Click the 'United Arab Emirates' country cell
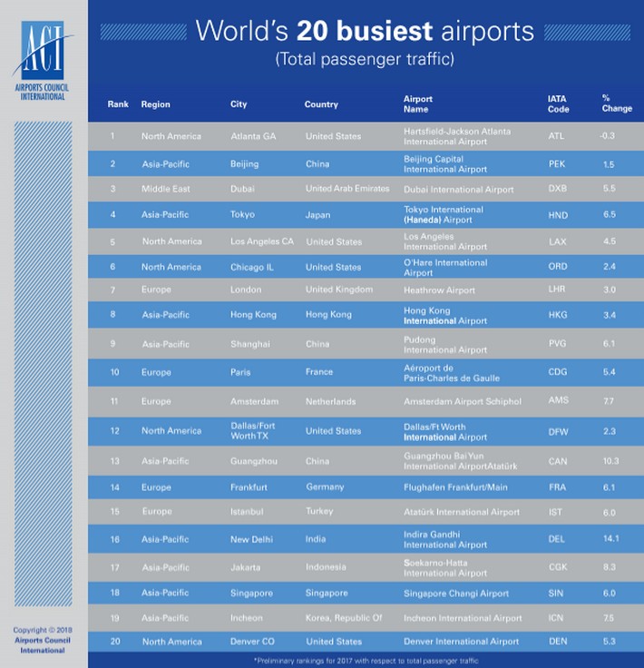Screen dimensions: 644x668 click(x=347, y=188)
